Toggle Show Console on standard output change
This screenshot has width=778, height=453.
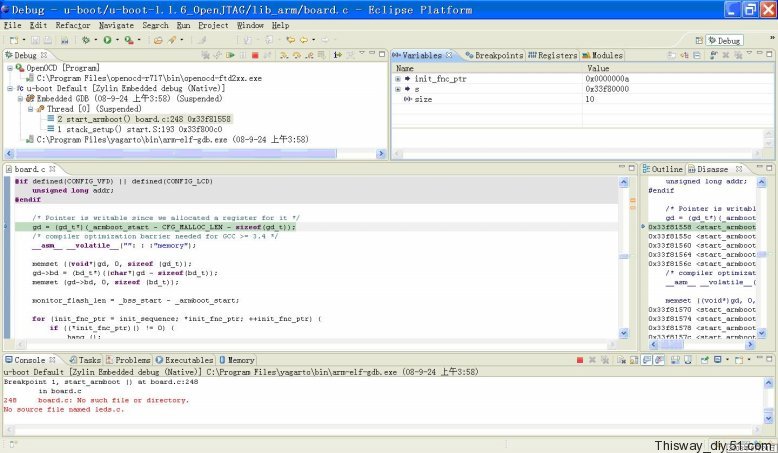coord(647,360)
